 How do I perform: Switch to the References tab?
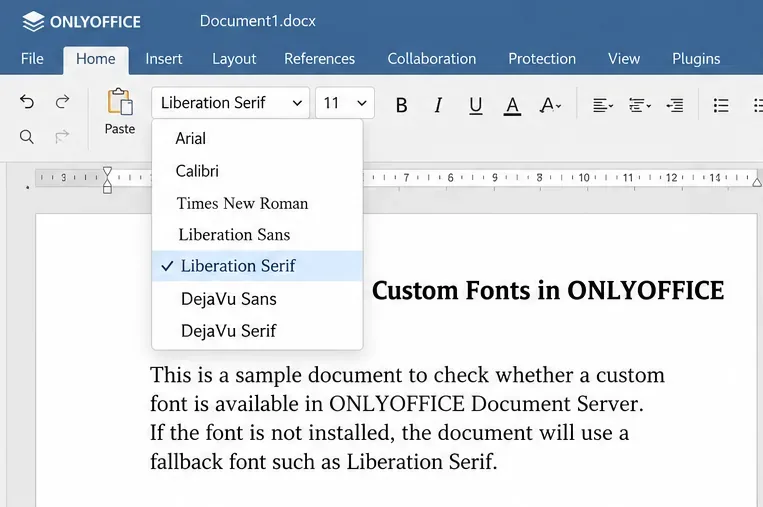click(x=319, y=59)
